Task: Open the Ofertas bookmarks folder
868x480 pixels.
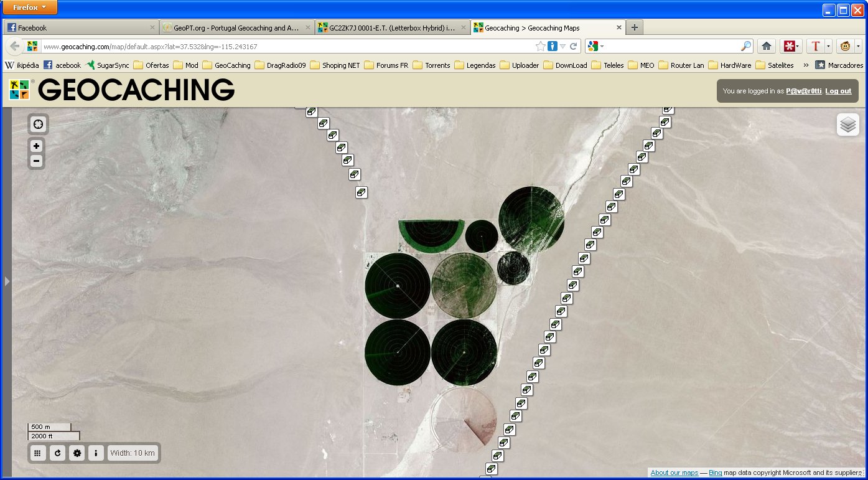Action: click(x=151, y=65)
